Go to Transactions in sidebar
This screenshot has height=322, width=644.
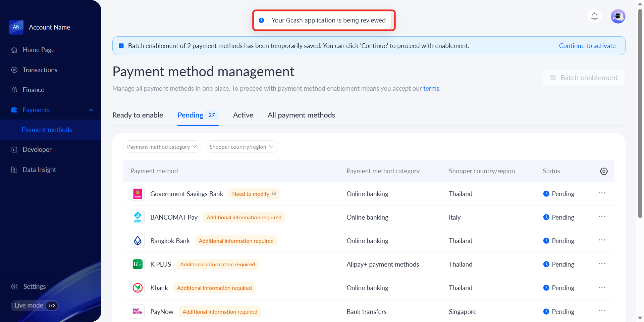tap(40, 70)
